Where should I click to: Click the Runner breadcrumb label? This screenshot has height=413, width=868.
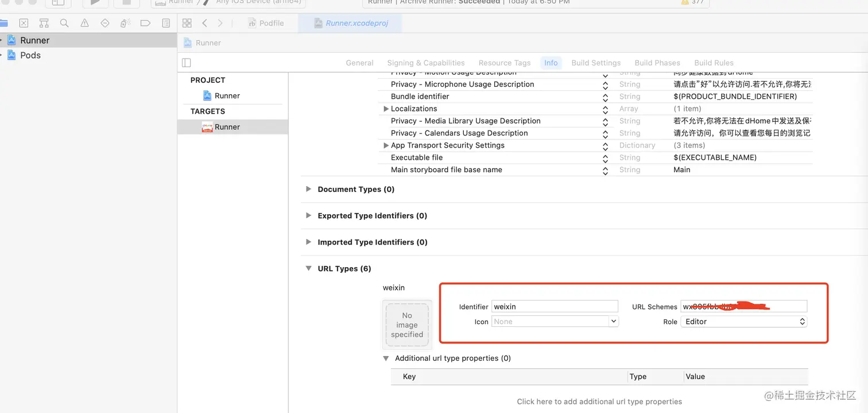click(x=208, y=43)
